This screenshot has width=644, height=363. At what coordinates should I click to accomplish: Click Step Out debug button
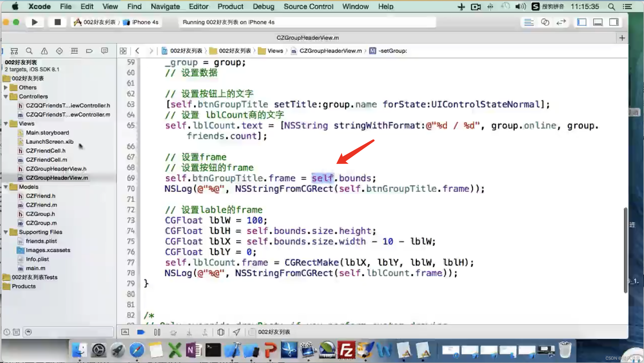click(x=205, y=332)
